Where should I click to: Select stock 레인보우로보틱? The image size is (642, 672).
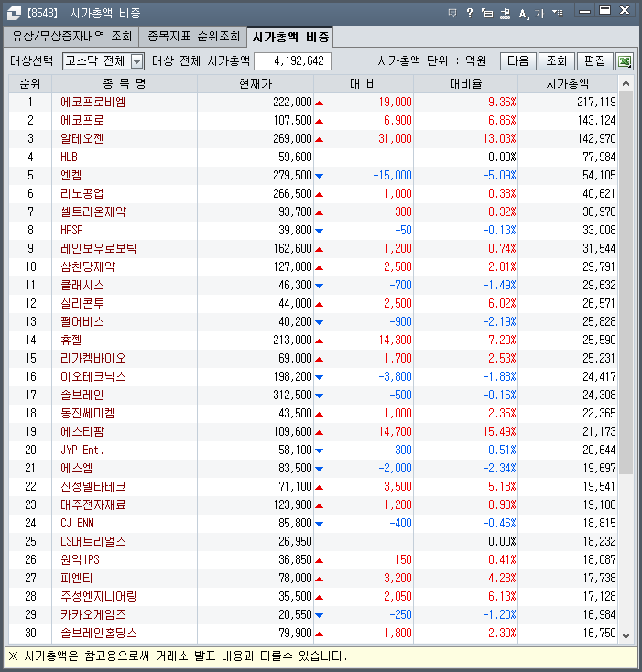99,249
